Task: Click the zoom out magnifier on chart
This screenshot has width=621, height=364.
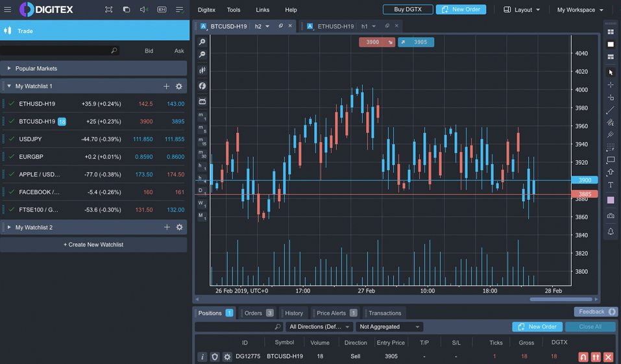Action: [202, 55]
